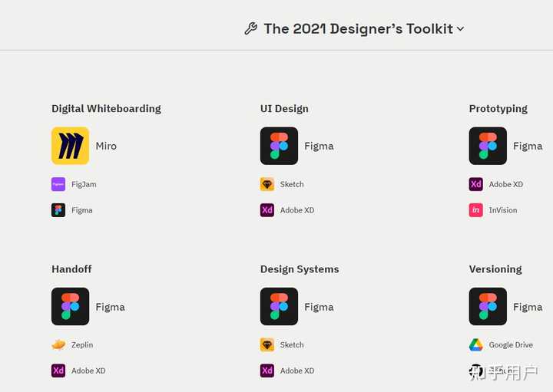This screenshot has width=553, height=392.
Task: Open the Digital Whiteboarding category heading
Action: point(106,109)
